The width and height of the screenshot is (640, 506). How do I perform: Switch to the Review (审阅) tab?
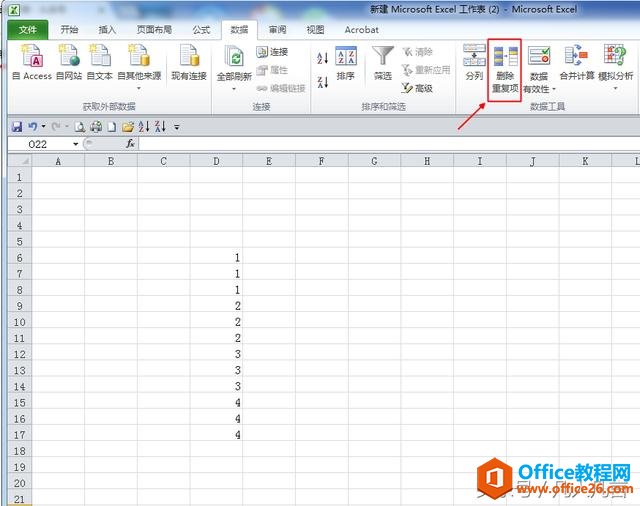click(278, 30)
